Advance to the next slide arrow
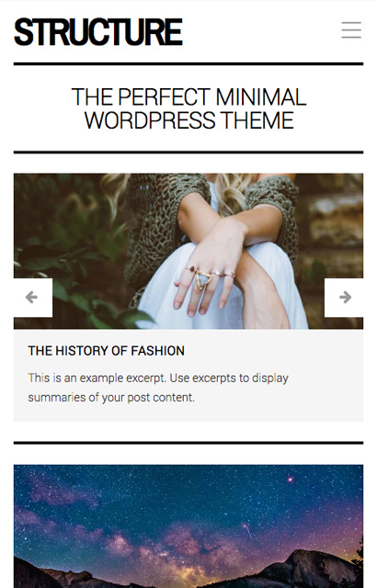The width and height of the screenshot is (377, 588). (x=345, y=297)
